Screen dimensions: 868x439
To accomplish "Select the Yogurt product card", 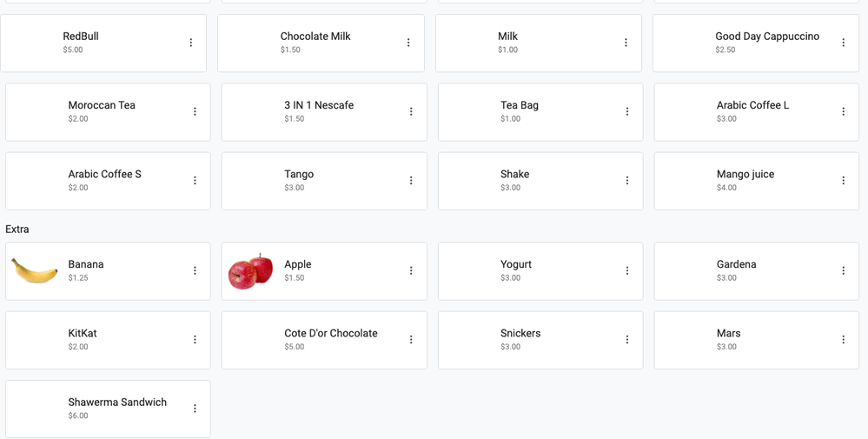I will pyautogui.click(x=540, y=271).
